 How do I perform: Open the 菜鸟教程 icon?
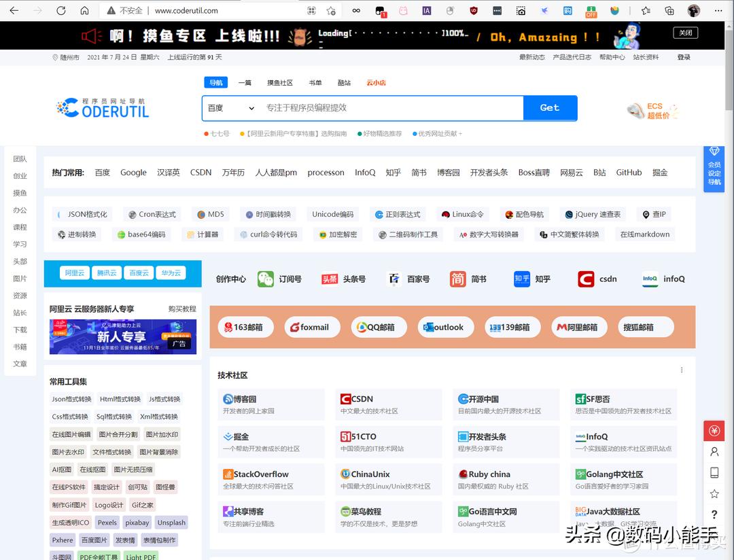point(388,515)
